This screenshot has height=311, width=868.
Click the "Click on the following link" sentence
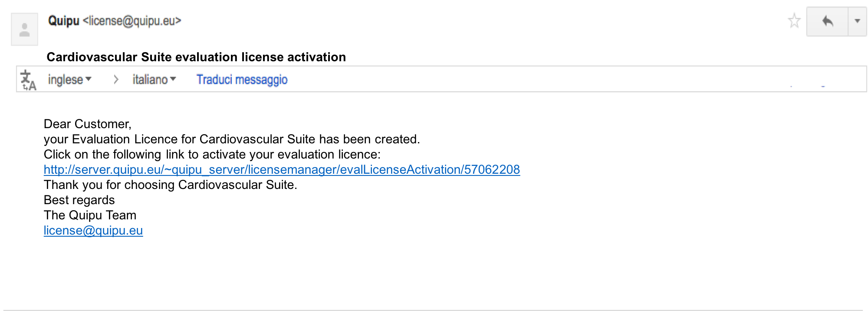pos(212,154)
